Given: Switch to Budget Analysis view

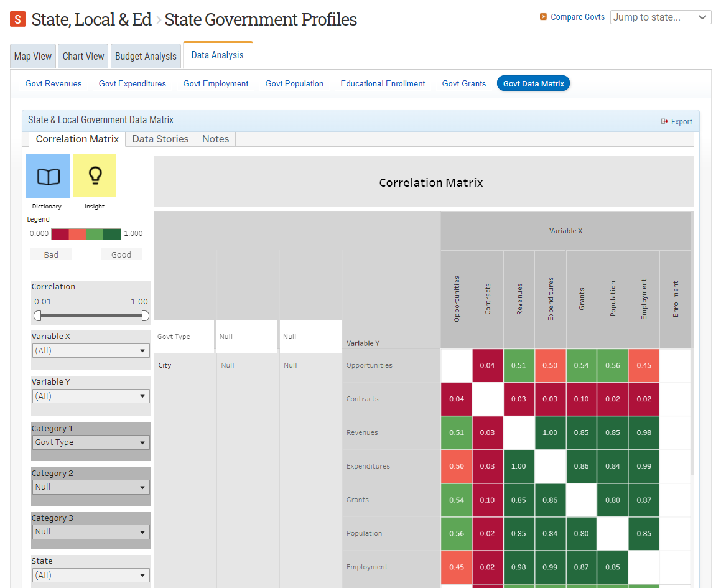Looking at the screenshot, I should point(146,55).
